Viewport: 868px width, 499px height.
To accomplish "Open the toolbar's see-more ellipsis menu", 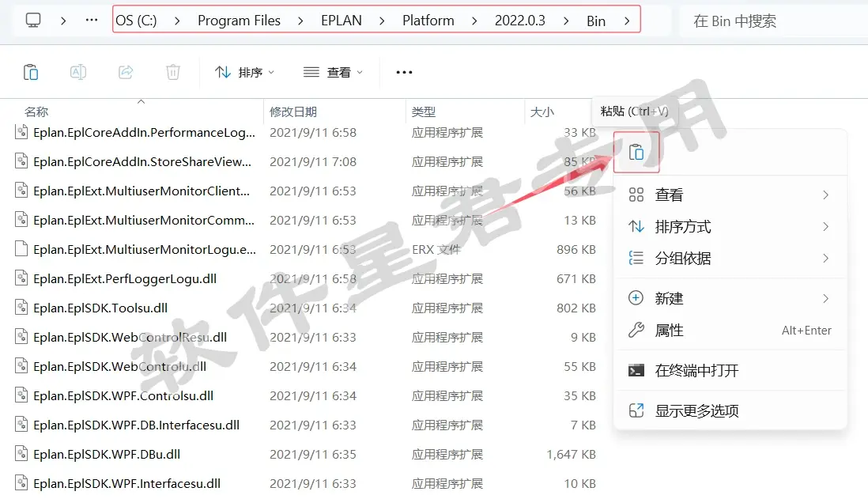I will tap(404, 72).
